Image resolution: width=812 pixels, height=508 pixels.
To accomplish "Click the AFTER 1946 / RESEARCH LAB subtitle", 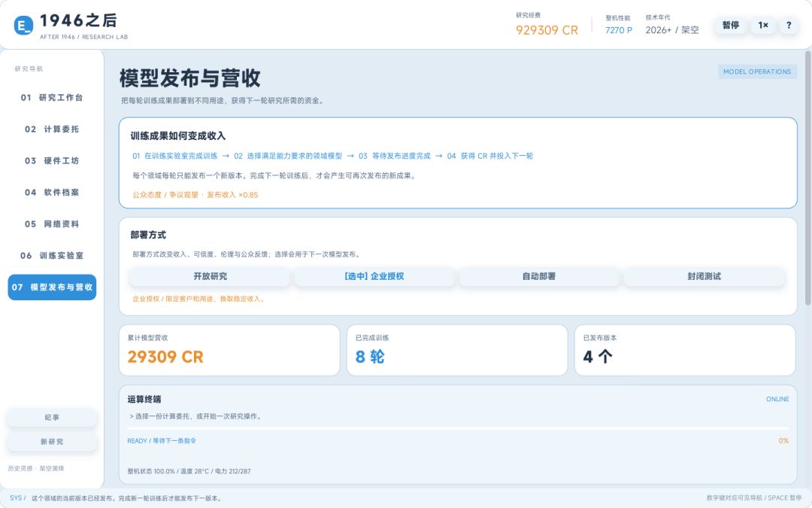I will coord(84,38).
